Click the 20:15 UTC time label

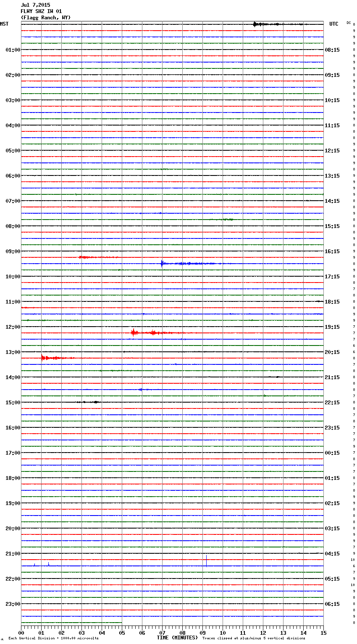[x=332, y=352]
